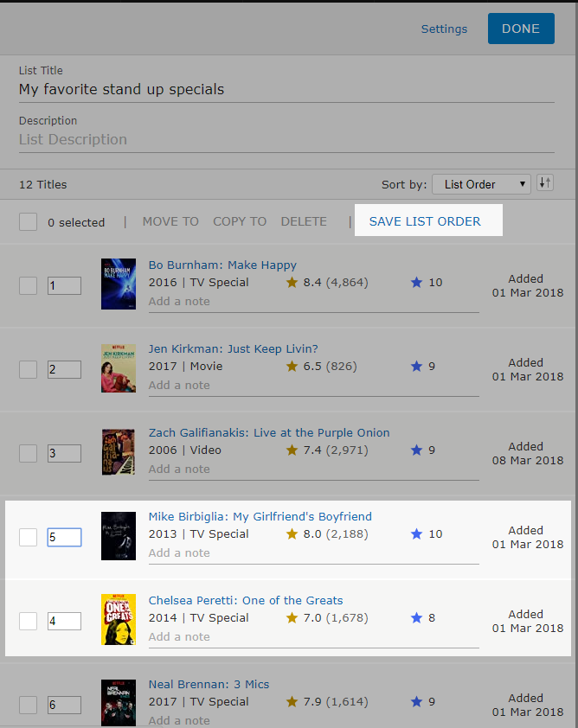This screenshot has width=578, height=728.
Task: Click MOVE TO action
Action: [170, 221]
